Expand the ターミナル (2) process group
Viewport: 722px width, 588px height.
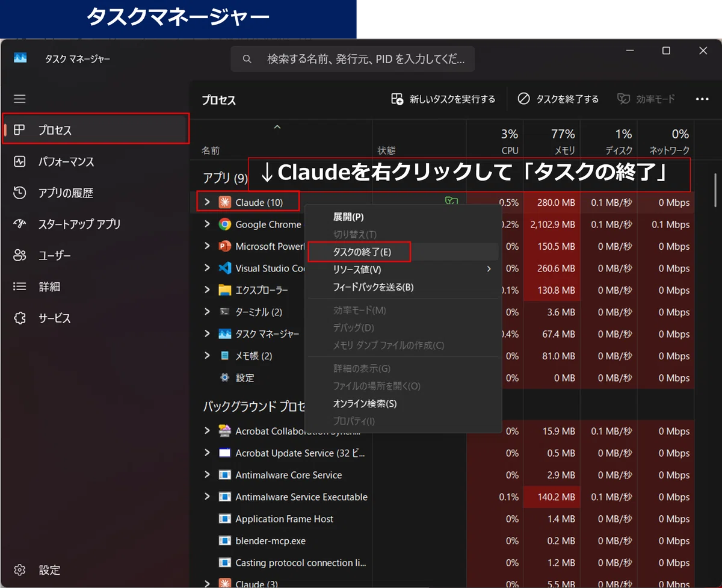pos(207,312)
